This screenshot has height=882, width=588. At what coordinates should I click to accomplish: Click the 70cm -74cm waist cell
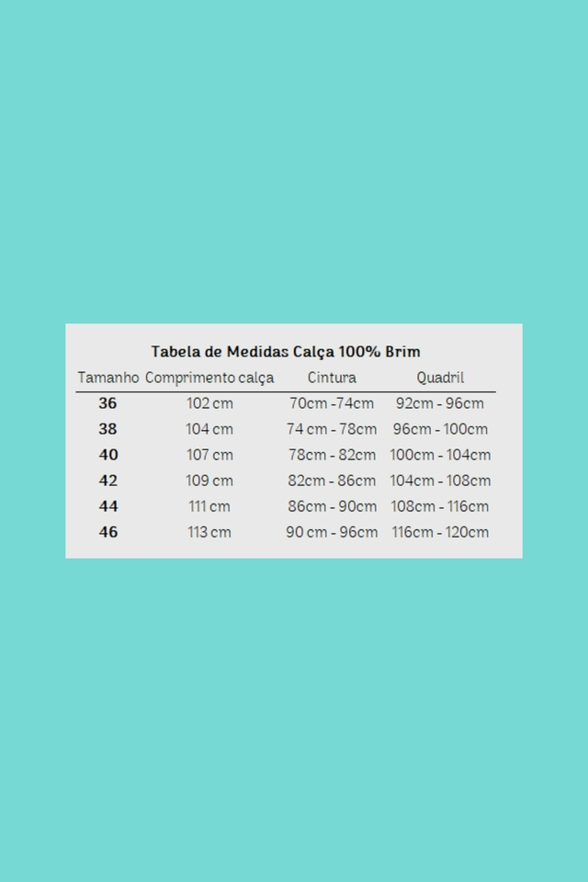(x=332, y=403)
